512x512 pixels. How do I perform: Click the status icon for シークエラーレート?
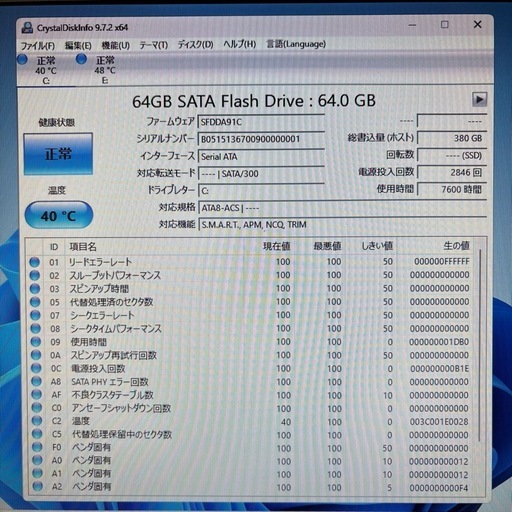(x=35, y=315)
